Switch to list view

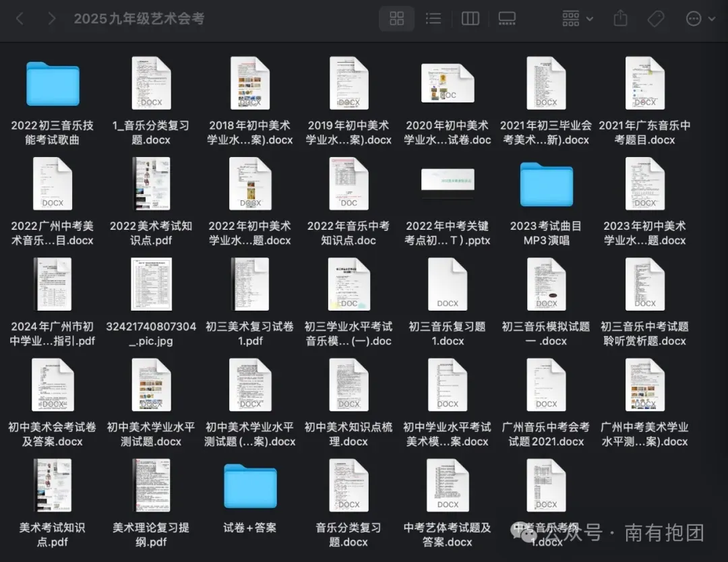point(433,19)
